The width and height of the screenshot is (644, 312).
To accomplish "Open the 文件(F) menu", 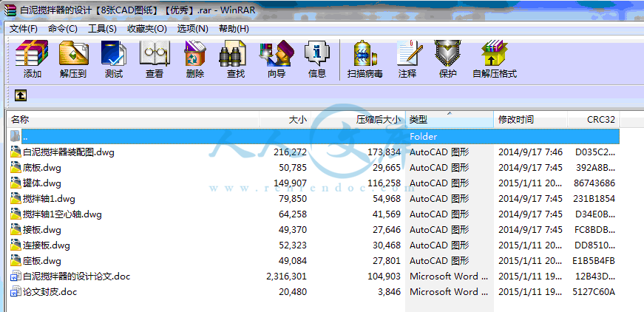I will pos(24,29).
